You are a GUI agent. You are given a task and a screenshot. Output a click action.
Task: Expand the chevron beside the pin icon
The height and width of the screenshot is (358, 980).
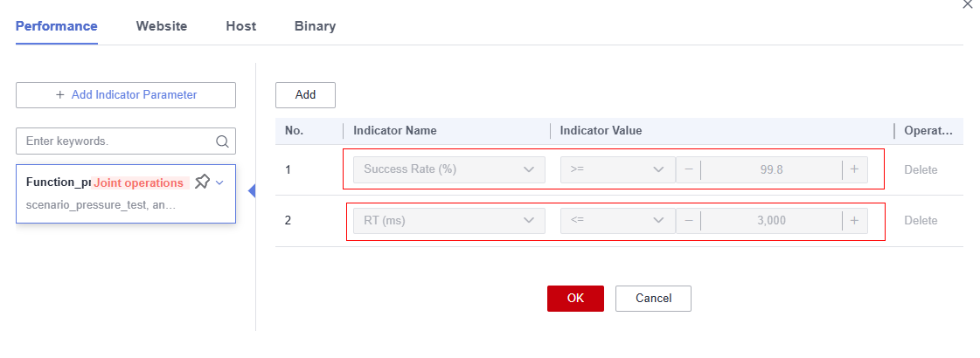(x=219, y=182)
